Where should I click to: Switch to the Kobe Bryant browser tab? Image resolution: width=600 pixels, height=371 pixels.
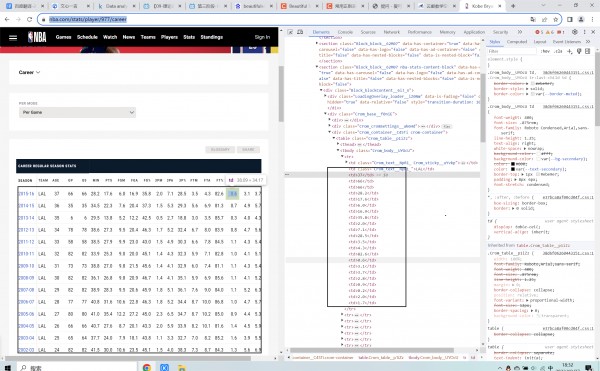[x=482, y=6]
